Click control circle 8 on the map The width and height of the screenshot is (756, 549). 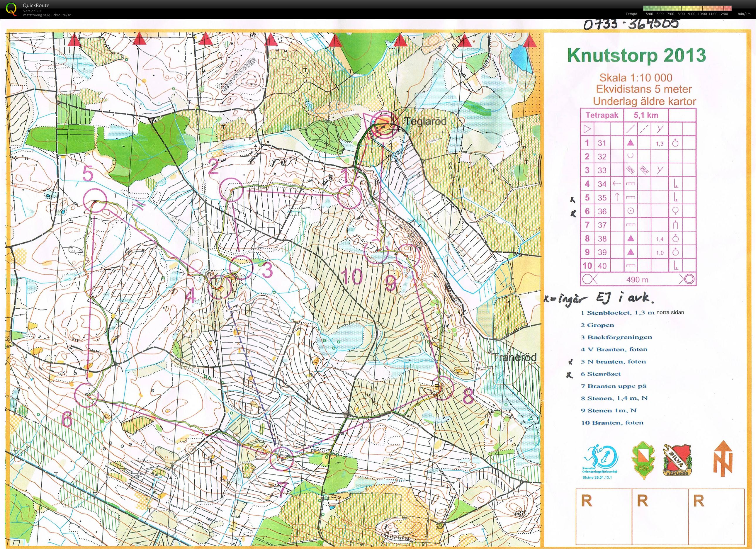442,388
